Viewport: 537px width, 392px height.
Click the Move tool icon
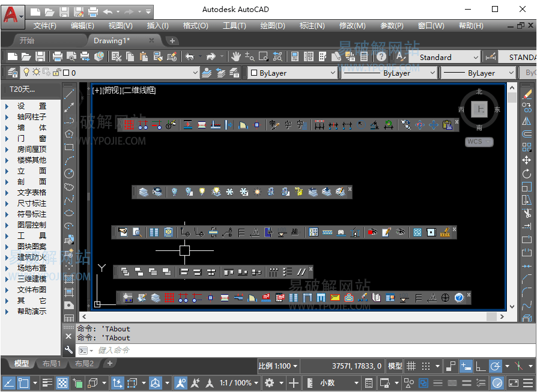527,160
